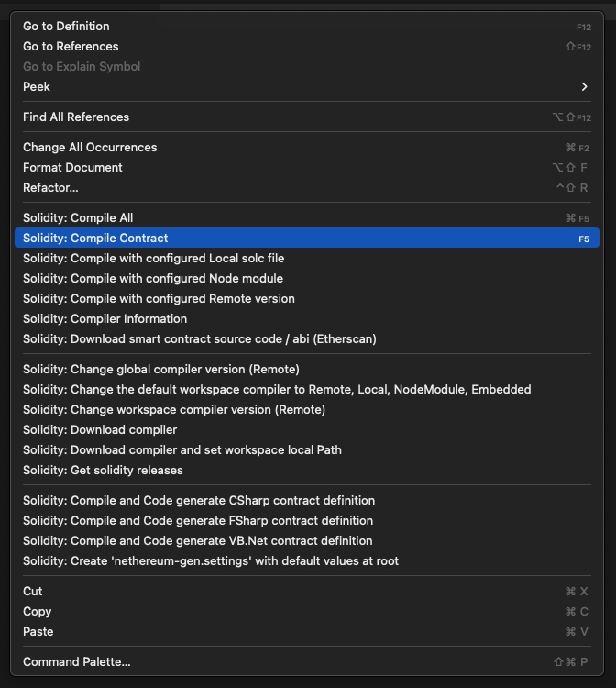Image resolution: width=616 pixels, height=688 pixels.
Task: Open Command Palette...
Action: [x=307, y=661]
